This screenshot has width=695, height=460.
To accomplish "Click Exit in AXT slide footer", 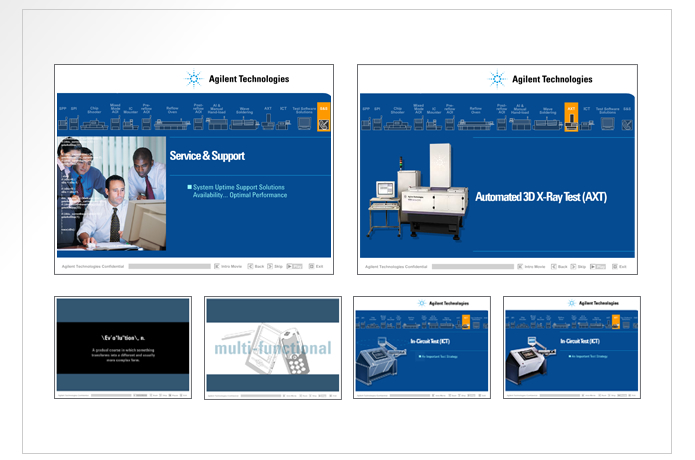I will click(x=619, y=266).
